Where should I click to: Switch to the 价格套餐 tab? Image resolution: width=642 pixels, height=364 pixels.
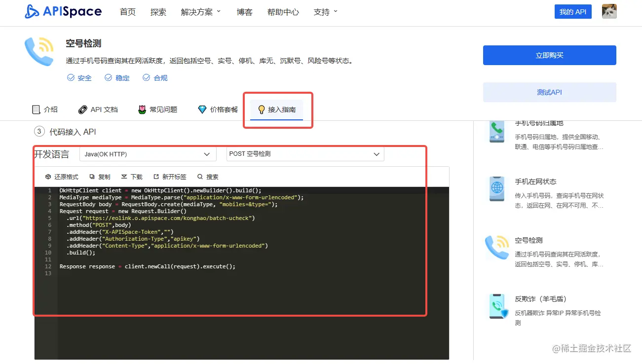point(218,109)
